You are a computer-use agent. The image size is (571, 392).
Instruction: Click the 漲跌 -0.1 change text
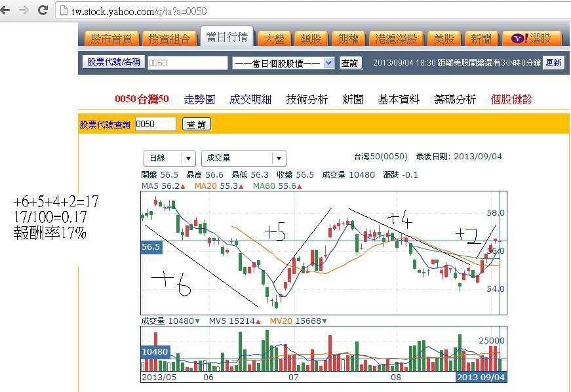401,175
